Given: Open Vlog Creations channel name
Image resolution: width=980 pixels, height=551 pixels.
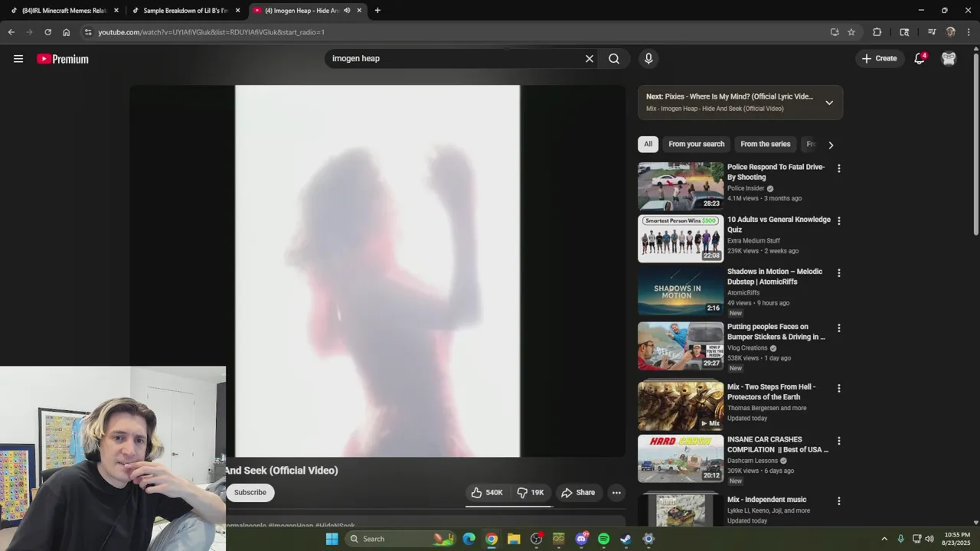Looking at the screenshot, I should point(747,348).
